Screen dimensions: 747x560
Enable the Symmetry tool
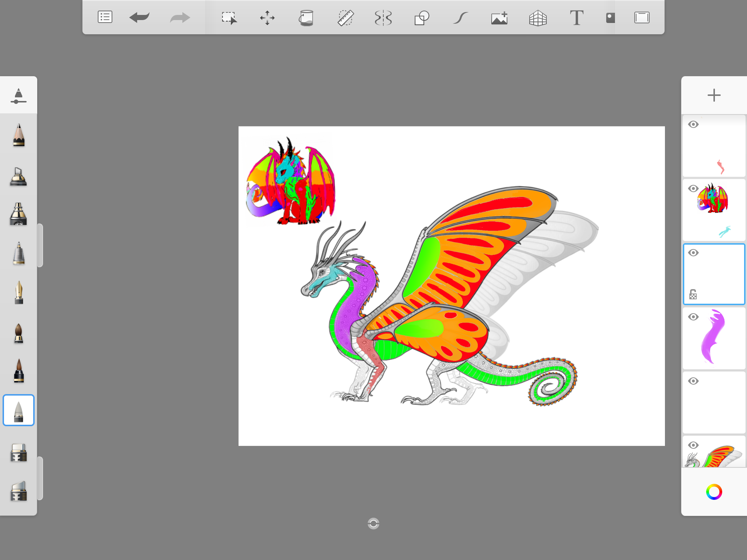click(383, 17)
